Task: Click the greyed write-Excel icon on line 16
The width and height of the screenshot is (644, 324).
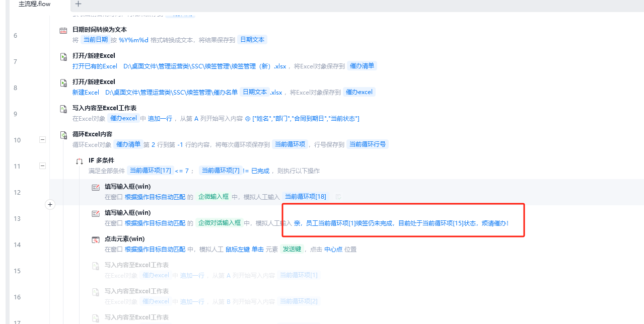Action: tap(96, 292)
